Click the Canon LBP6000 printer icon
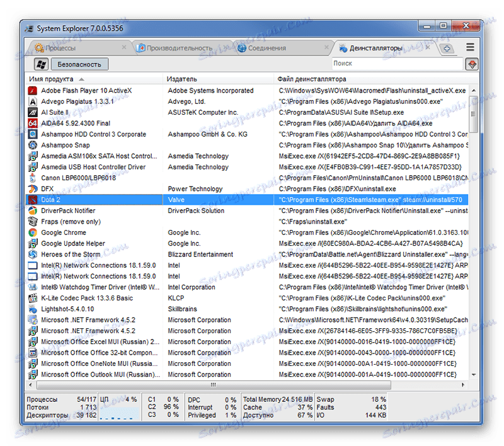 tap(33, 178)
